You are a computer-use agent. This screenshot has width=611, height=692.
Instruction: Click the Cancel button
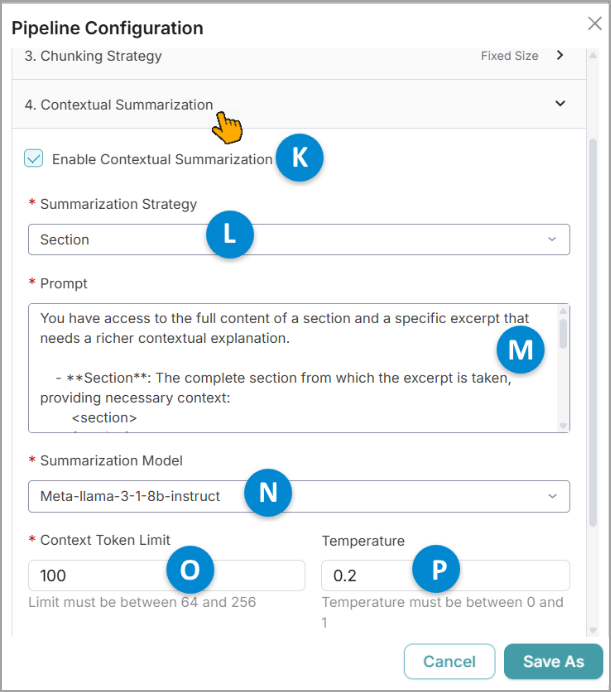coord(449,661)
